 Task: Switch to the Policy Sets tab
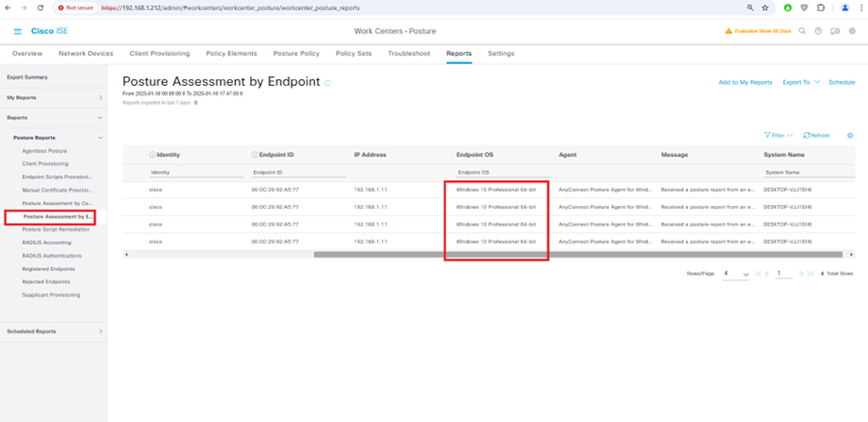pyautogui.click(x=354, y=54)
